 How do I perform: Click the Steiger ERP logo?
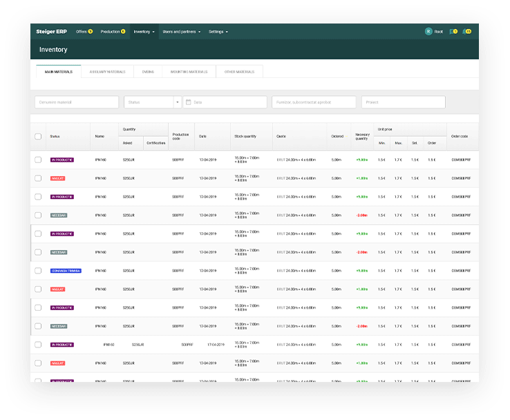pyautogui.click(x=51, y=32)
